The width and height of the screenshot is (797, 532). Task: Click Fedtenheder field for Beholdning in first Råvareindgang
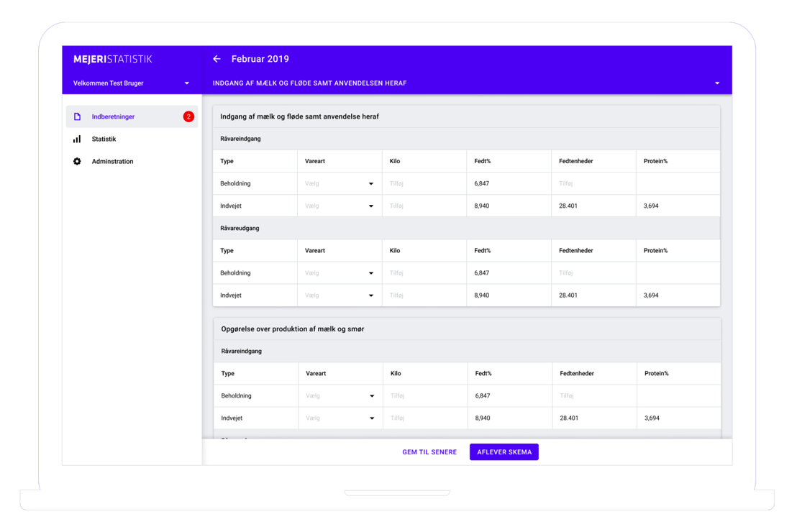coord(593,183)
